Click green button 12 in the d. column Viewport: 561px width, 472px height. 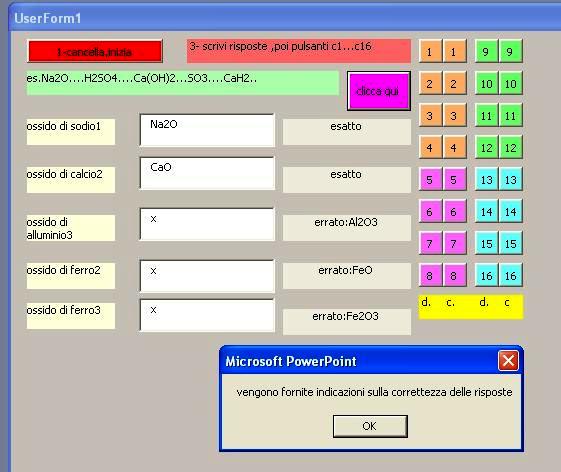pos(487,147)
